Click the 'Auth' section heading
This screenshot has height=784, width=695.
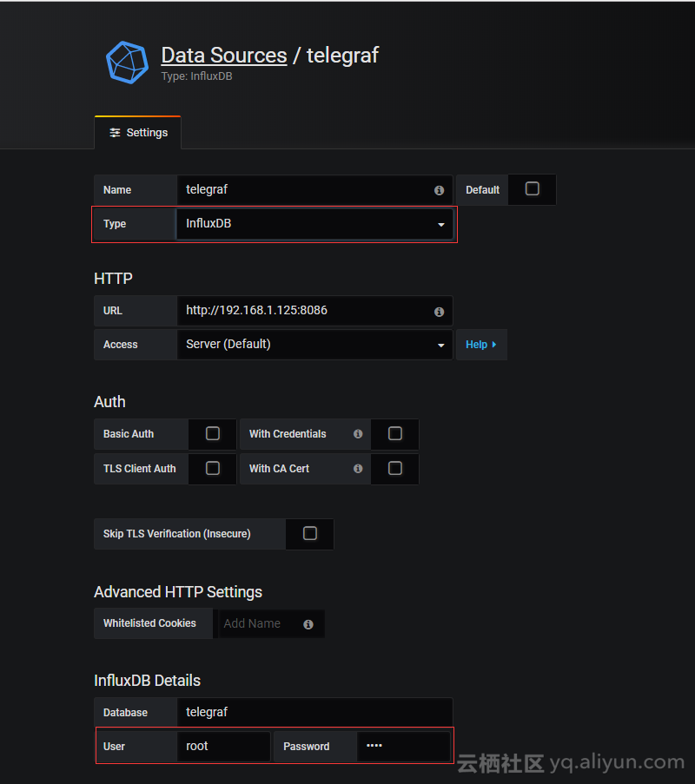(109, 402)
